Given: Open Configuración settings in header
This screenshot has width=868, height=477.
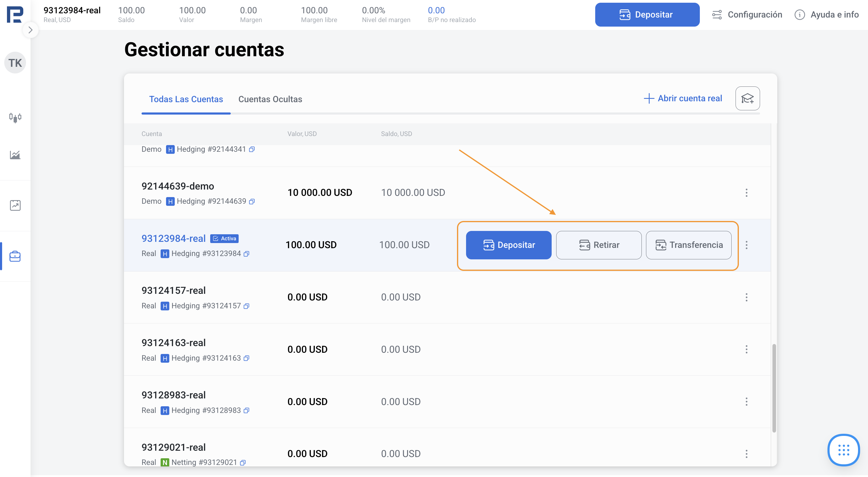Looking at the screenshot, I should pos(747,15).
